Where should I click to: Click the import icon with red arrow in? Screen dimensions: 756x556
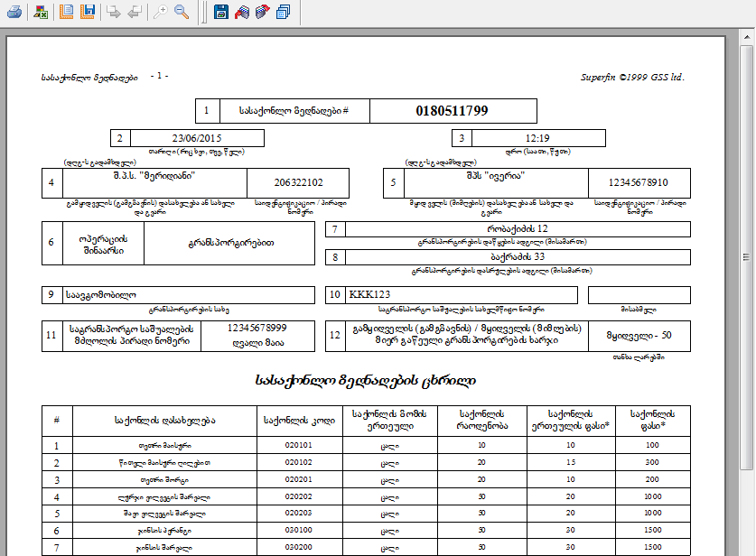241,12
